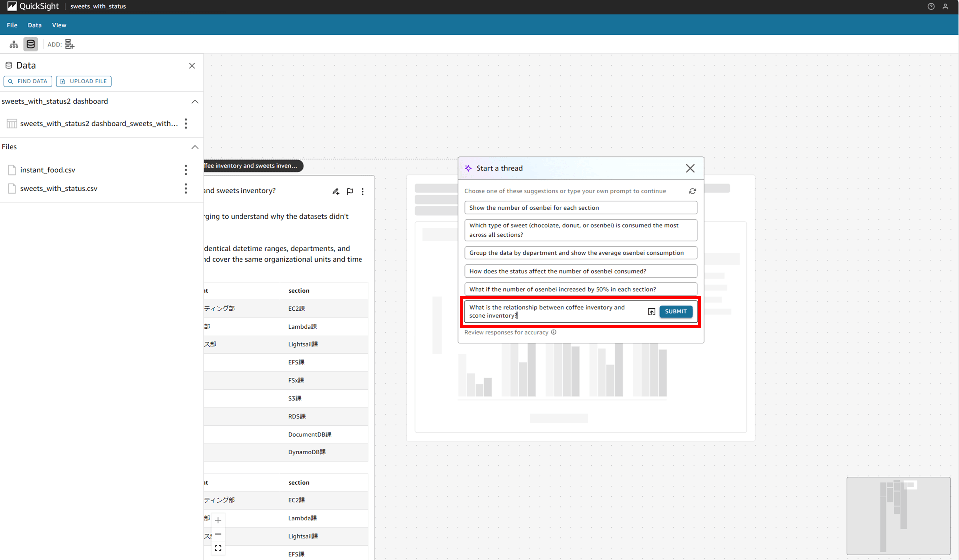Open the help icon in top bar

tap(931, 6)
